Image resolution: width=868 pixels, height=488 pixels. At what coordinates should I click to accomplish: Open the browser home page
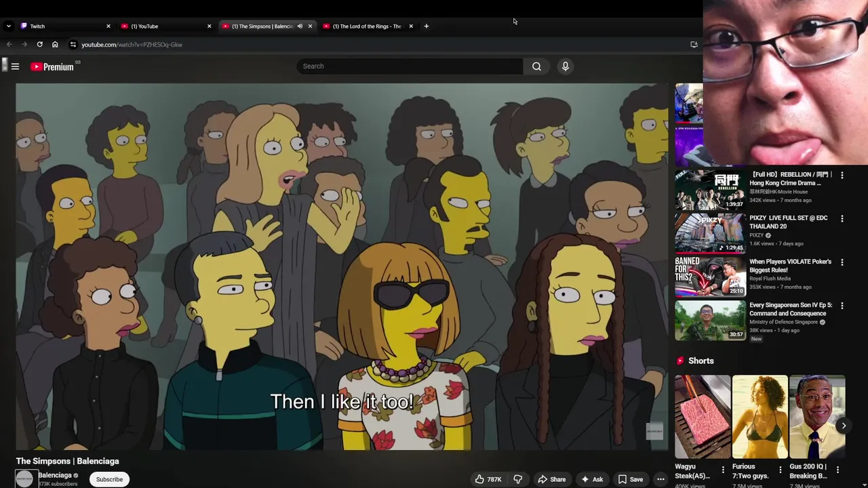click(55, 44)
